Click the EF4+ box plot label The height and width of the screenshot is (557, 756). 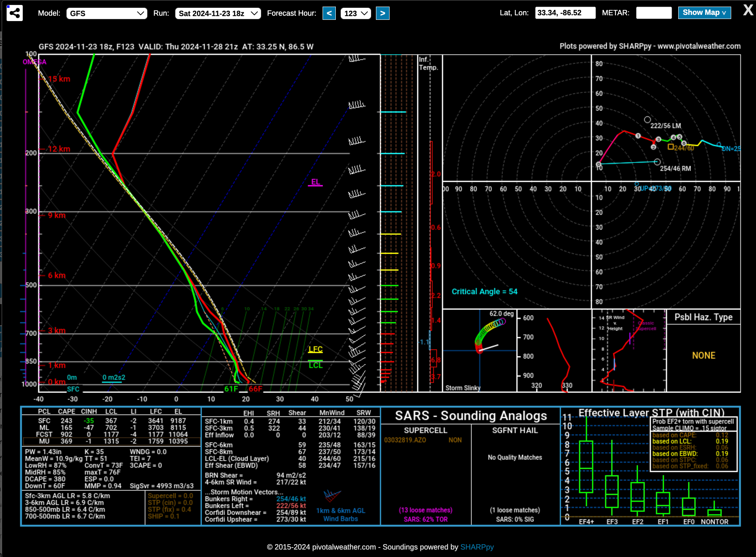[586, 522]
